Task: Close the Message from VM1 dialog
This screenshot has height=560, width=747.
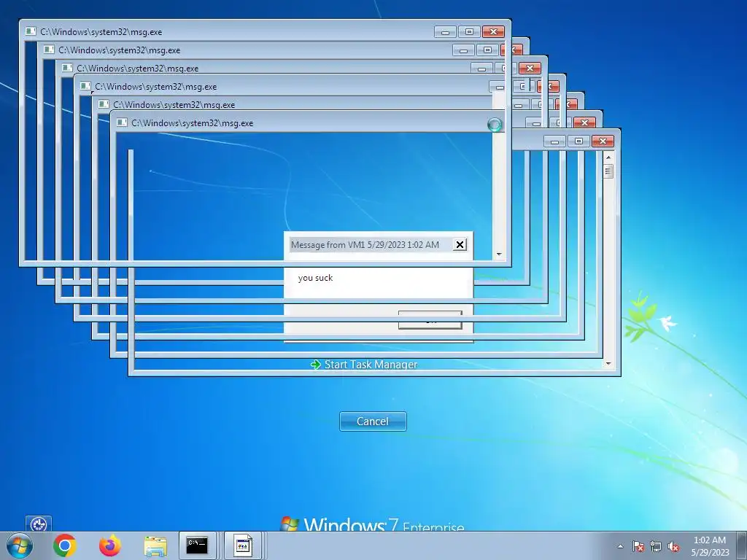Action: [460, 245]
